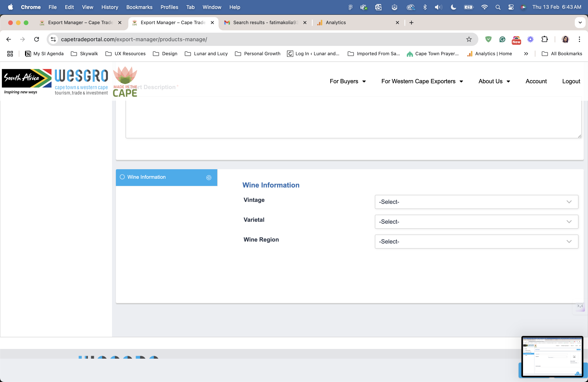Open the Grammarly extension icon
The image size is (588, 382).
[502, 39]
